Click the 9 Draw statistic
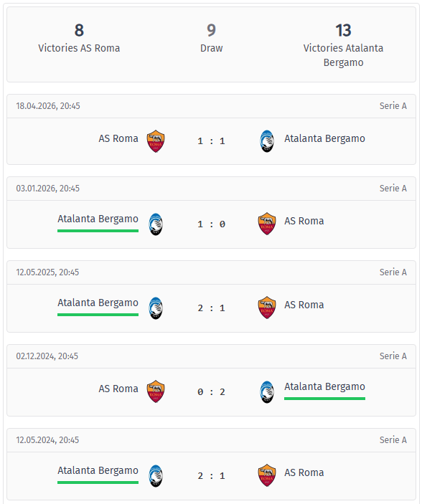This screenshot has height=504, width=422. (x=211, y=38)
